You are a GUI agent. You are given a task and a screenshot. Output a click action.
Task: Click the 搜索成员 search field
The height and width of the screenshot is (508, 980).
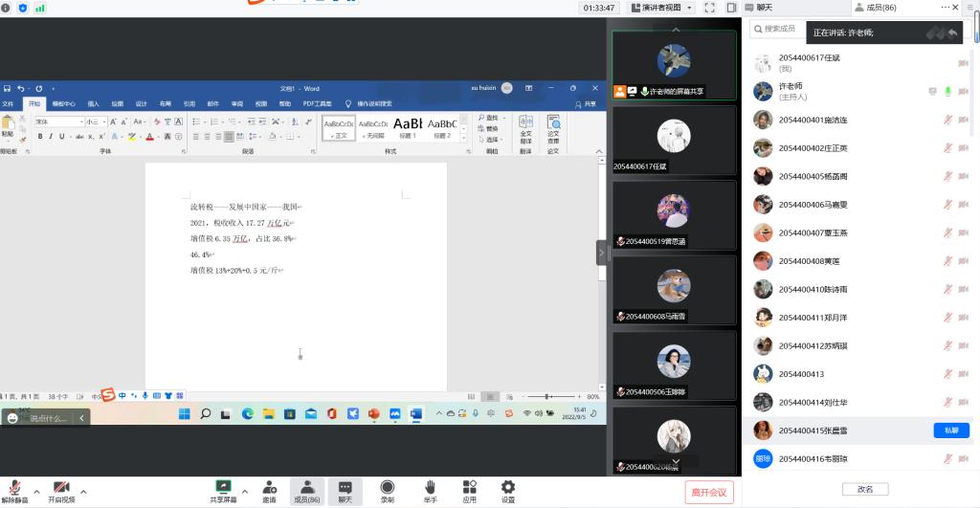(778, 29)
